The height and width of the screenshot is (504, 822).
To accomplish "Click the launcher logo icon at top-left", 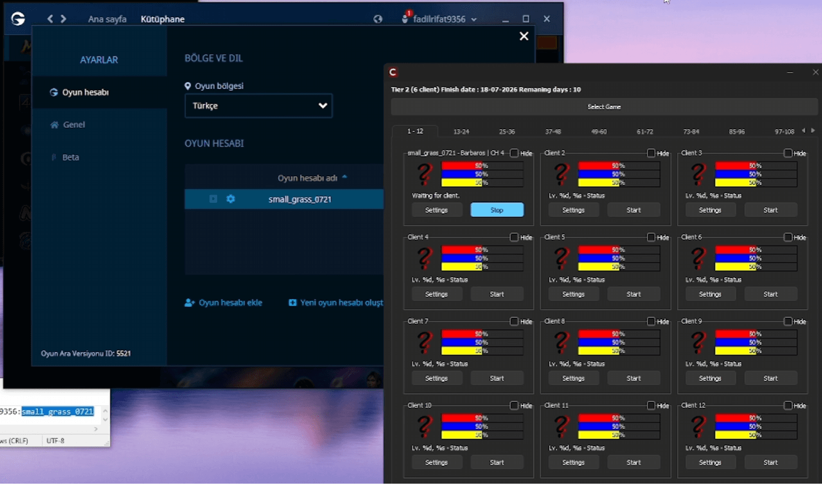I will tap(18, 19).
